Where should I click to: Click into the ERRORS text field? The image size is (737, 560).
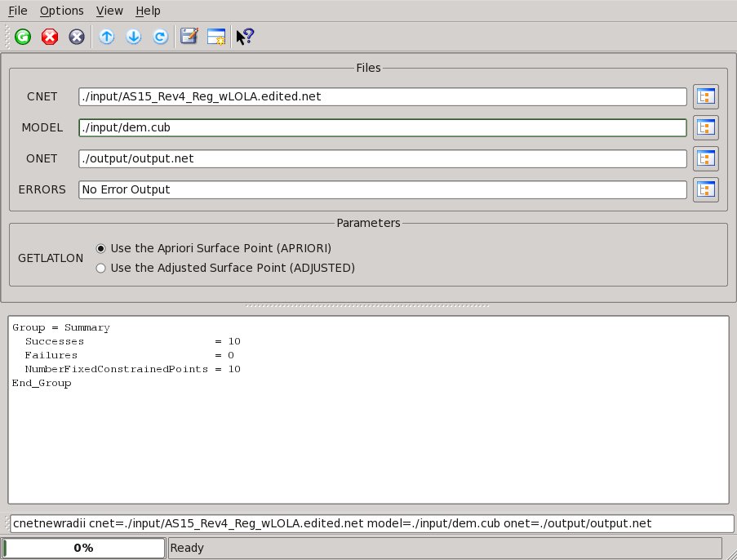[x=382, y=189]
